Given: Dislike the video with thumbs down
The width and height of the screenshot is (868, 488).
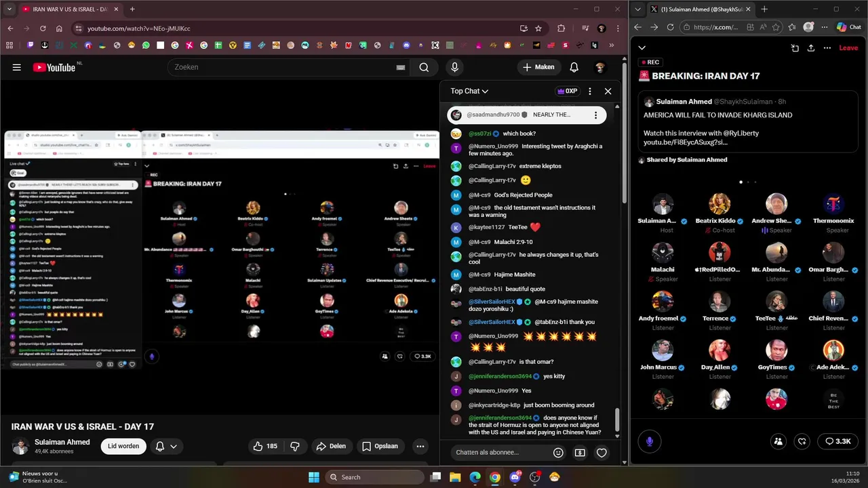Looking at the screenshot, I should click(295, 446).
